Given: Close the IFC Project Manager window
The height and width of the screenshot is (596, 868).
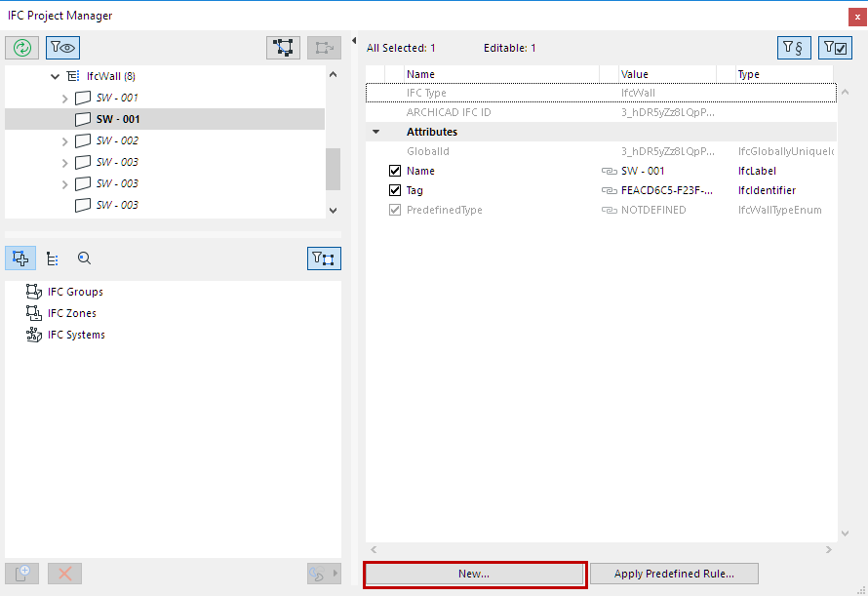Looking at the screenshot, I should pyautogui.click(x=857, y=17).
